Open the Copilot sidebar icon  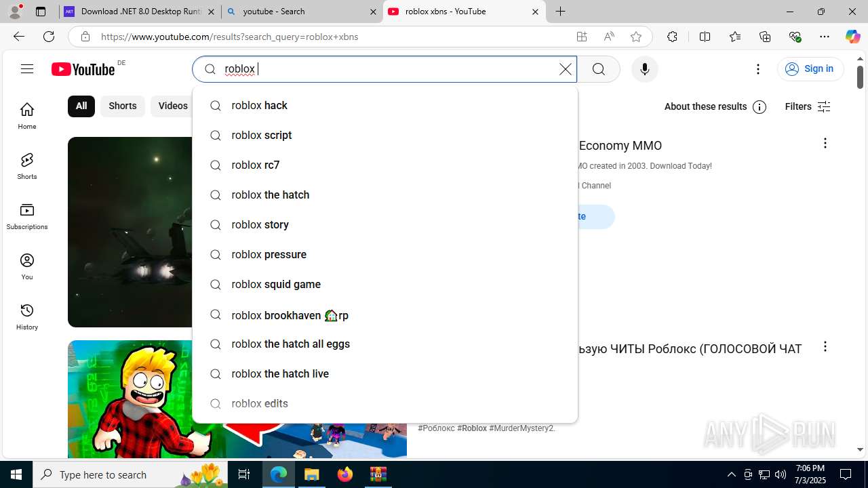click(852, 37)
